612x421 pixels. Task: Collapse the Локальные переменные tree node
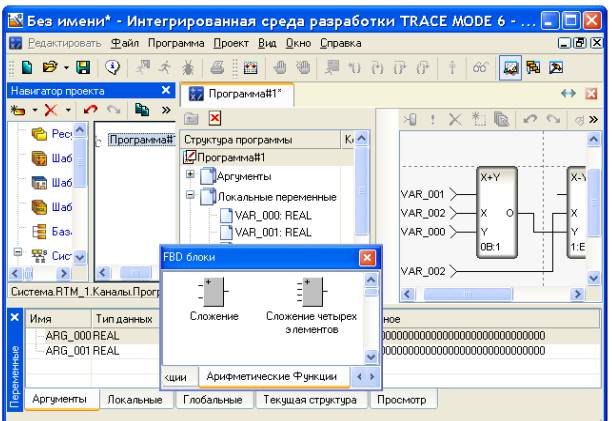click(x=190, y=198)
